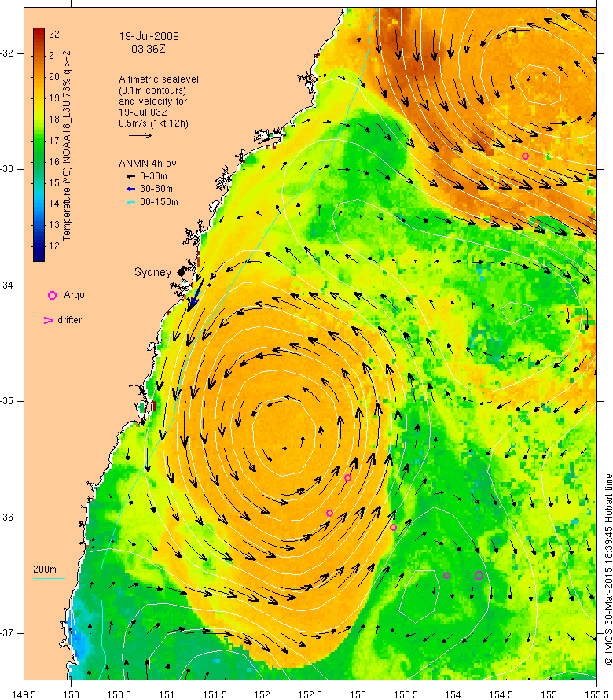Select the small Argo marker near 153.9E, 36.5S

click(x=446, y=576)
